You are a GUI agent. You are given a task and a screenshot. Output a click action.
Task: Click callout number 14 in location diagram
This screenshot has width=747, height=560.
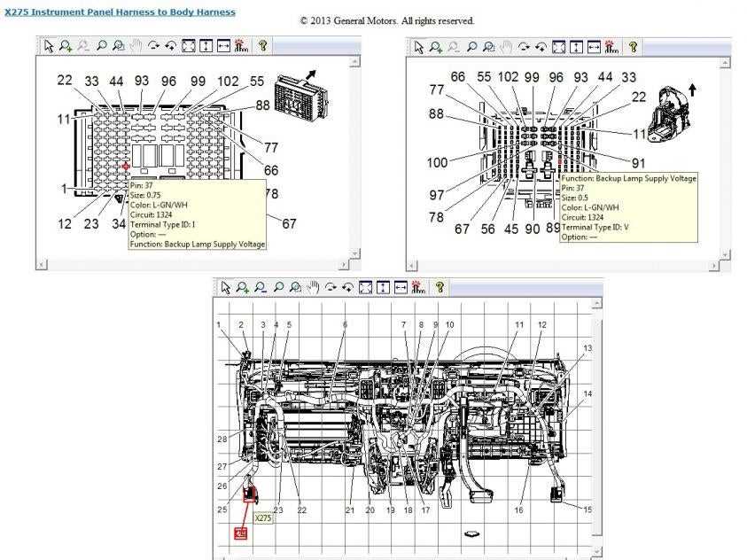click(587, 393)
